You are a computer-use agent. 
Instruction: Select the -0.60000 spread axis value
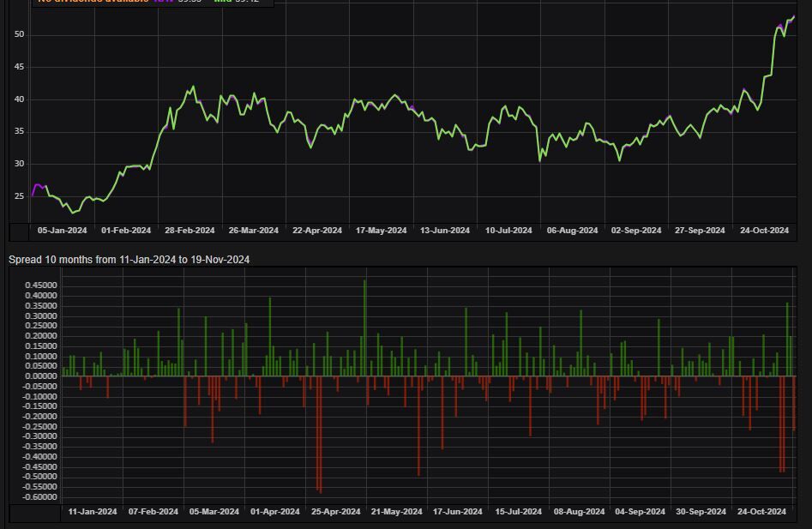click(x=39, y=497)
